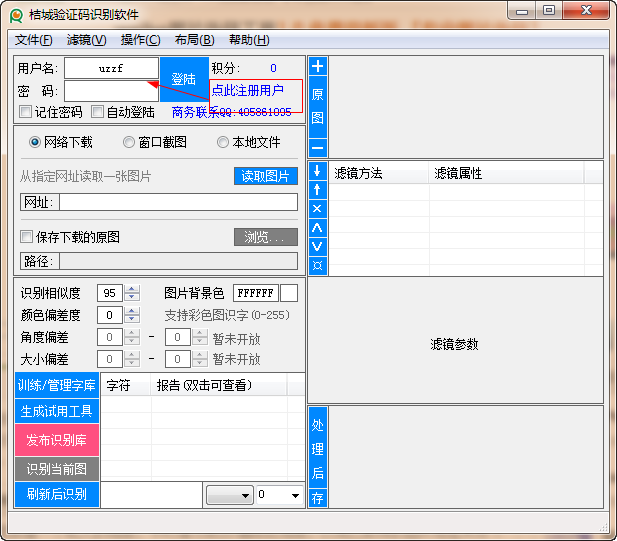Click the text box beside bottom dropdowns

tap(151, 495)
